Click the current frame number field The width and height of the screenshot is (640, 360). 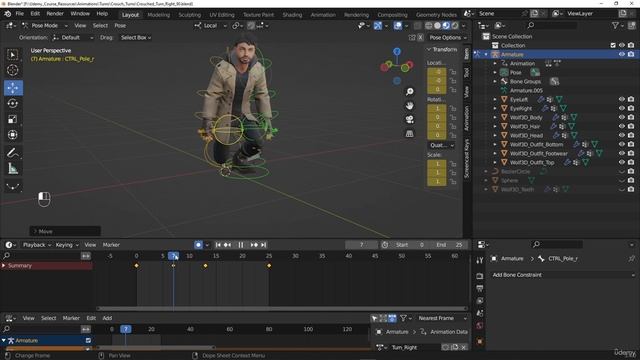(x=362, y=245)
